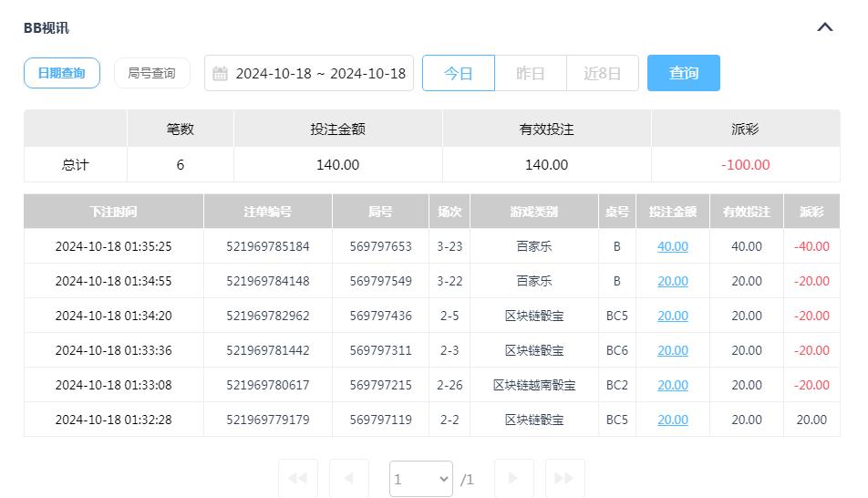Image resolution: width=868 pixels, height=498 pixels.
Task: Go to next page arrow
Action: tap(513, 478)
